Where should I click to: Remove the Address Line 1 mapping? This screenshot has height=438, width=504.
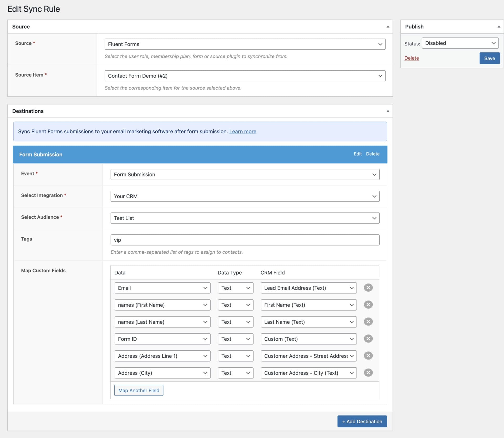[368, 356]
